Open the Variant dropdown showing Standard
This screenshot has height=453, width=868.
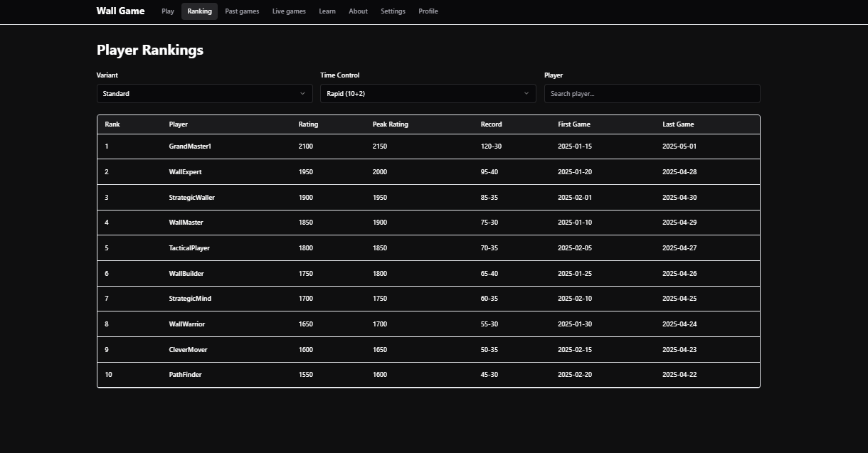pyautogui.click(x=203, y=93)
